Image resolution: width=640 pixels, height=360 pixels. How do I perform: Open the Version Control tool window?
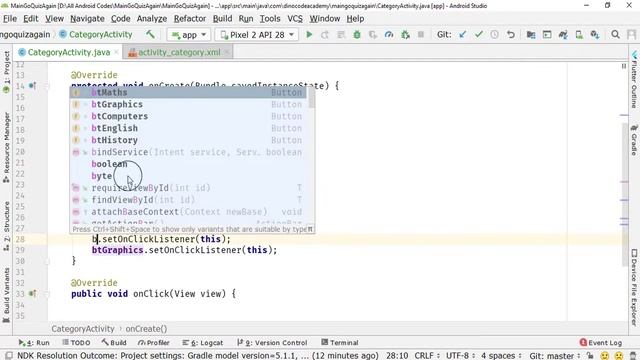272,343
